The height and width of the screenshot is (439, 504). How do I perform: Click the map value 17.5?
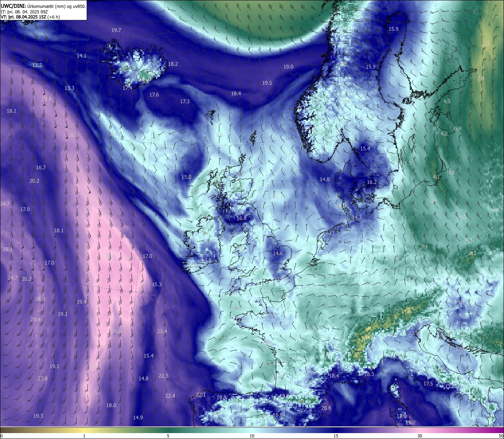point(428,384)
